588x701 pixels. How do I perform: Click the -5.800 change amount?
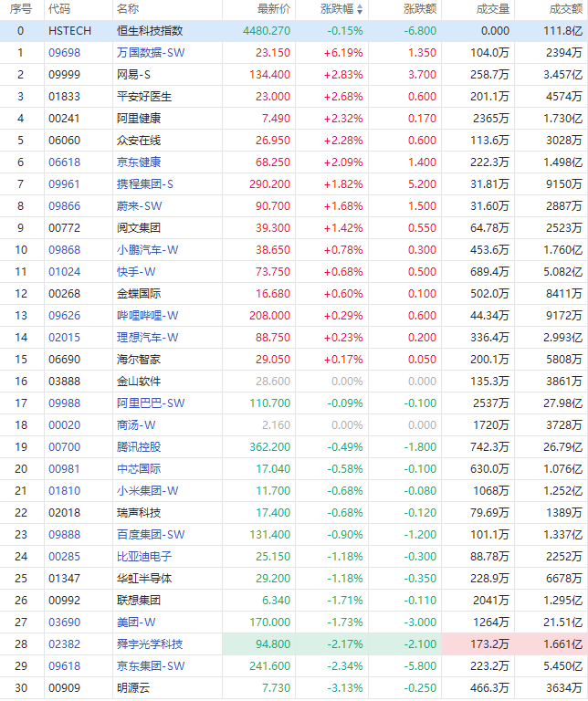[420, 666]
